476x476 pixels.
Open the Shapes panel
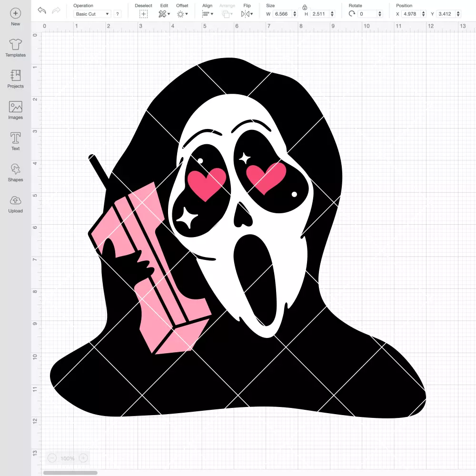tap(16, 172)
